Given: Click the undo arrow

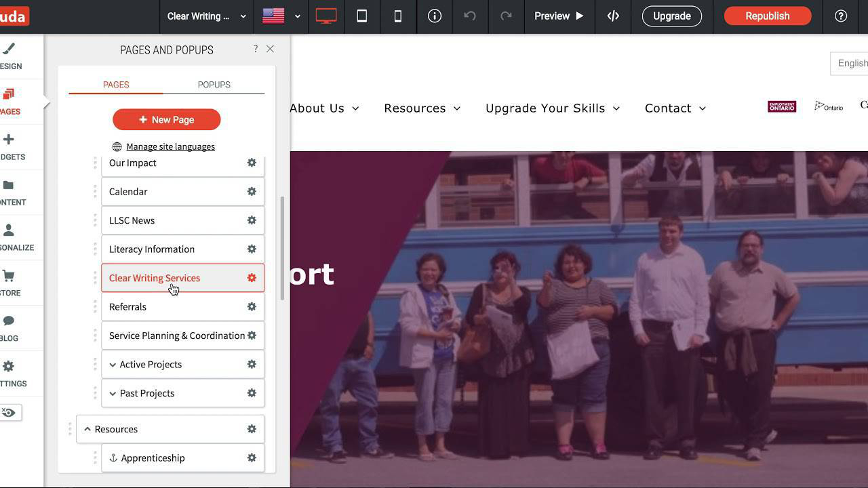Looking at the screenshot, I should coord(470,16).
